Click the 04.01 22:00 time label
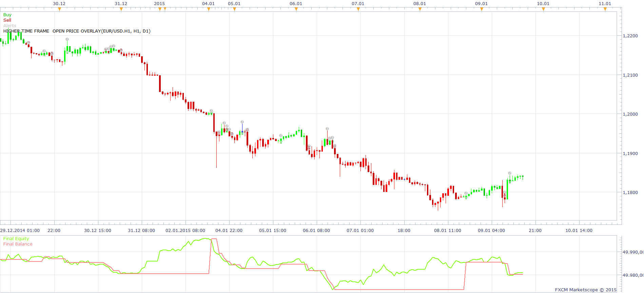644x293 pixels. [229, 231]
